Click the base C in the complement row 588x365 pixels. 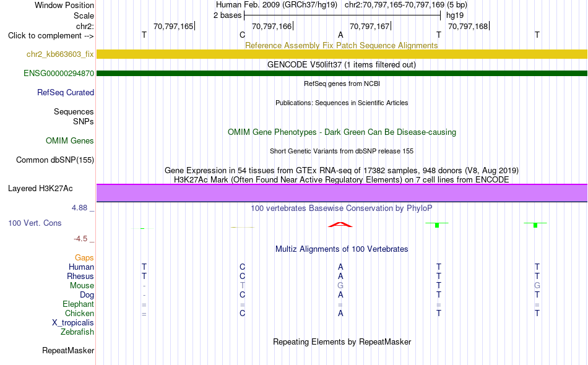242,35
